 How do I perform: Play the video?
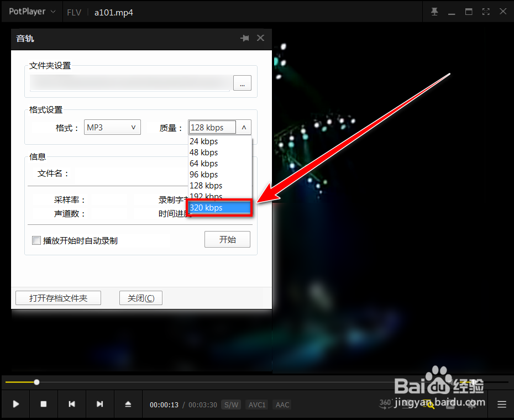tap(15, 404)
